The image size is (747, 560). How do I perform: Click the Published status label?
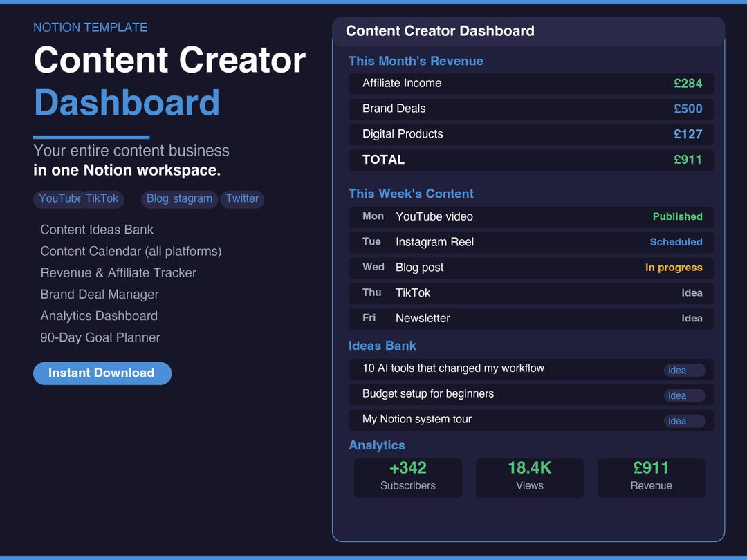[x=677, y=216]
